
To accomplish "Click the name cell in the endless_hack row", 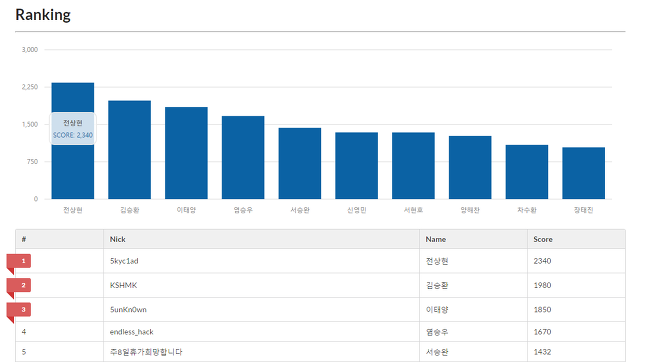I will [x=473, y=332].
